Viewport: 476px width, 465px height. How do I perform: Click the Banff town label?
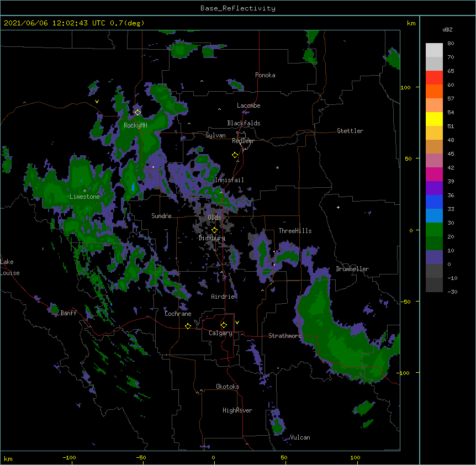(68, 313)
